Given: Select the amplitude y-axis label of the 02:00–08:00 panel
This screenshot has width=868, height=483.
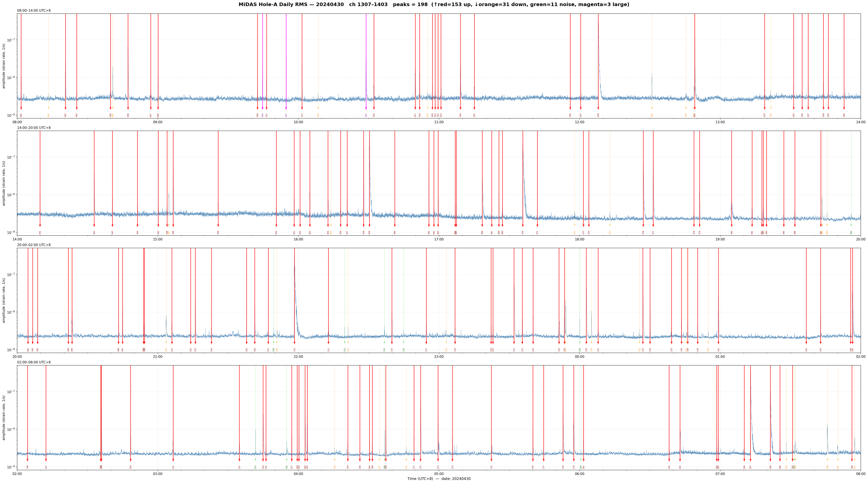Looking at the screenshot, I should coord(4,418).
